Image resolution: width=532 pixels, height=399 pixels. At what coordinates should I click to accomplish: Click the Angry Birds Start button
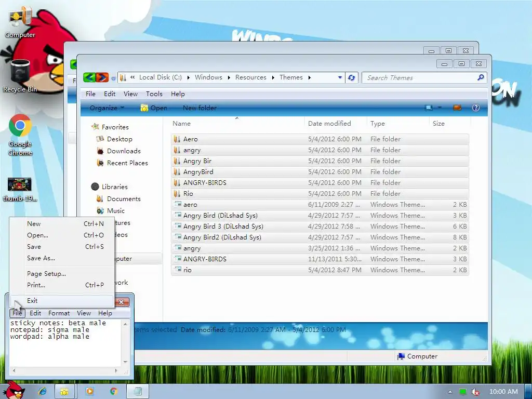(14, 391)
